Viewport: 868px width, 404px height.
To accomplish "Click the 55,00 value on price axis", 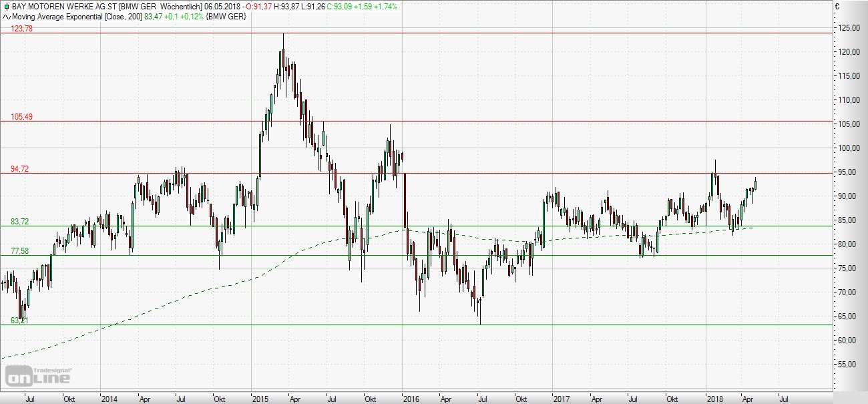I will tap(849, 365).
